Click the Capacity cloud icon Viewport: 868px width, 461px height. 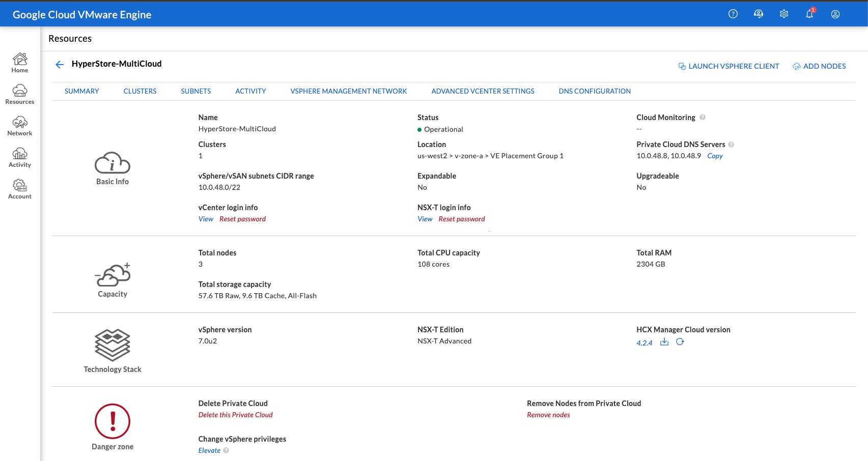[113, 275]
